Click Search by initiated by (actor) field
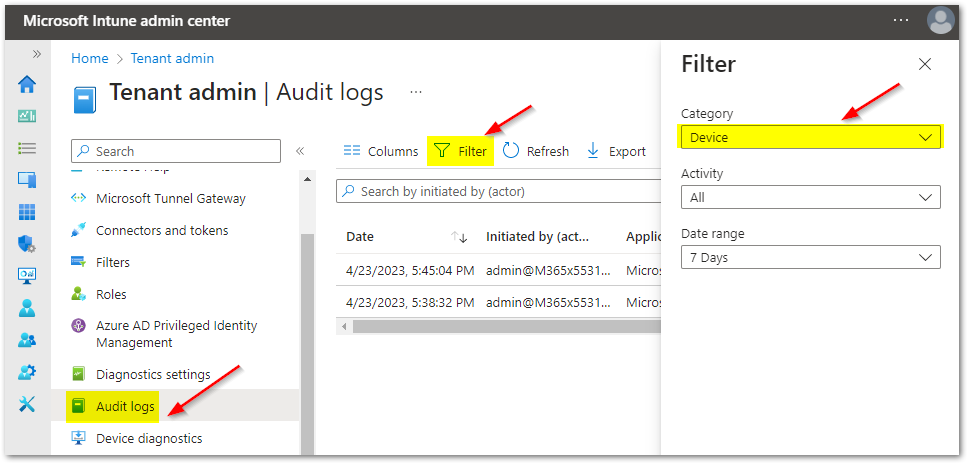This screenshot has width=968, height=464. [498, 191]
